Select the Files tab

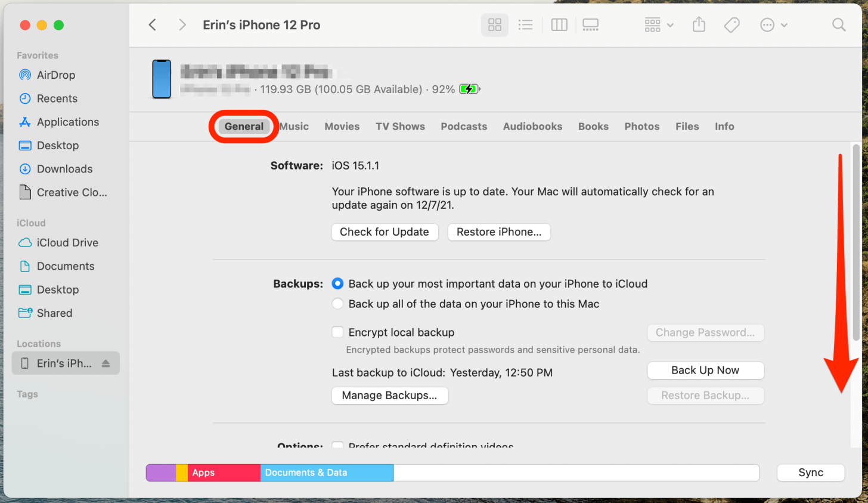[687, 126]
